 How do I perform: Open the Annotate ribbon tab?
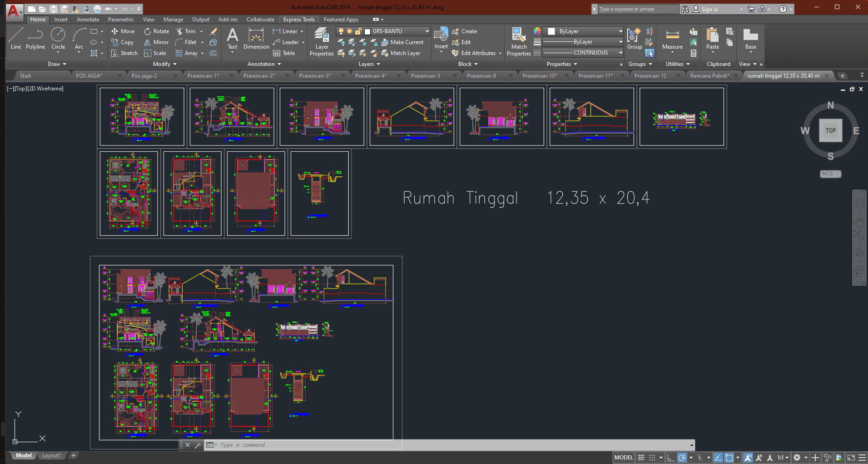click(88, 20)
